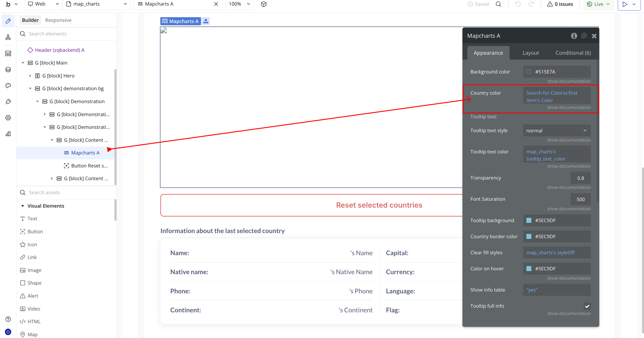644x338 pixels.
Task: Toggle the Tooltip full info checkbox
Action: [x=587, y=306]
